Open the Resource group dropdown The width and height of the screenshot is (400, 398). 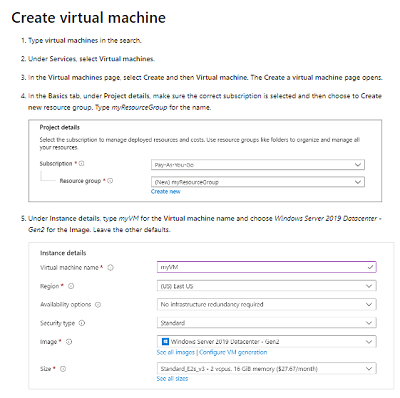coord(258,182)
